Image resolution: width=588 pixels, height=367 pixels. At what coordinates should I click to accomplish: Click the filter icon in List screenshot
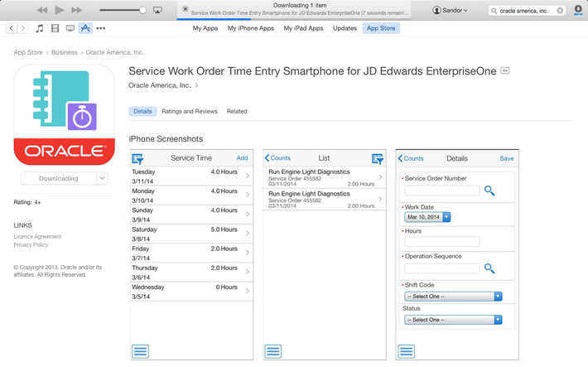pos(378,159)
